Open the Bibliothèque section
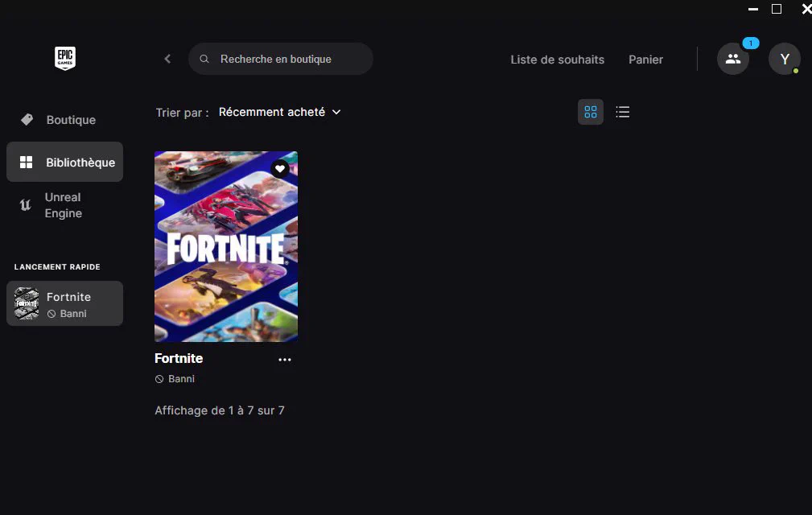This screenshot has width=812, height=515. pos(64,162)
